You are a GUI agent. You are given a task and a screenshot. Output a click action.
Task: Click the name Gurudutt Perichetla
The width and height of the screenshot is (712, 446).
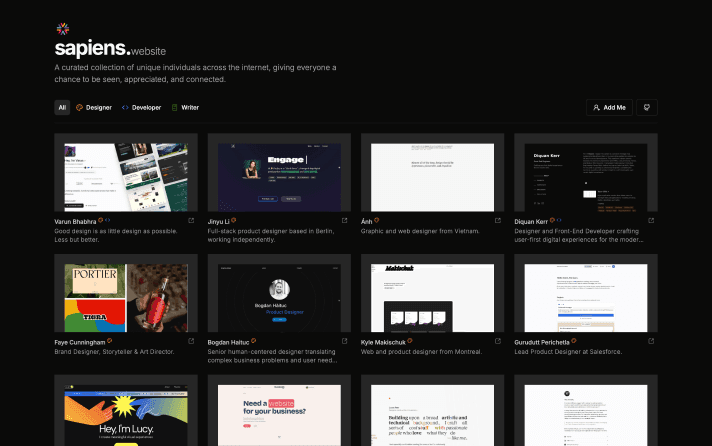542,342
